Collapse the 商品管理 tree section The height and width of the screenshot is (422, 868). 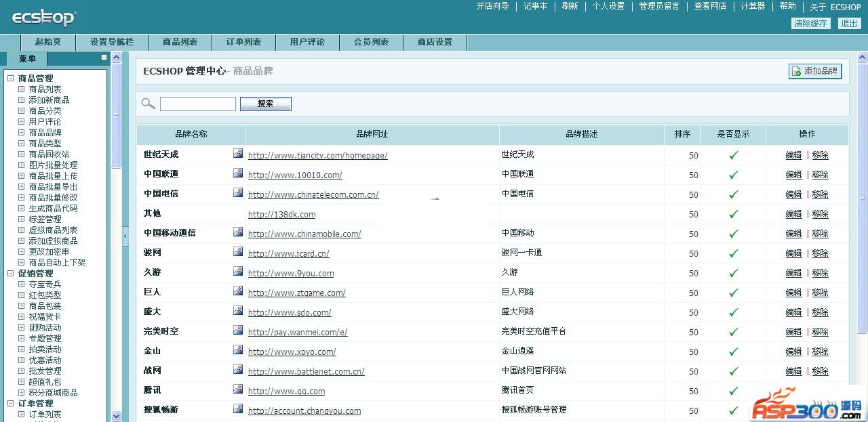tap(11, 79)
